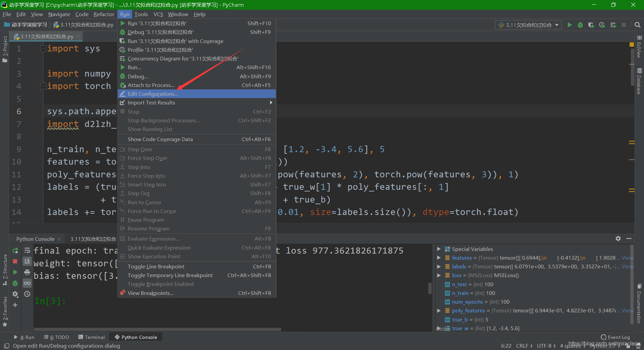The width and height of the screenshot is (644, 350).
Task: Start profiling with the clock toolbar icon
Action: pyautogui.click(x=602, y=25)
